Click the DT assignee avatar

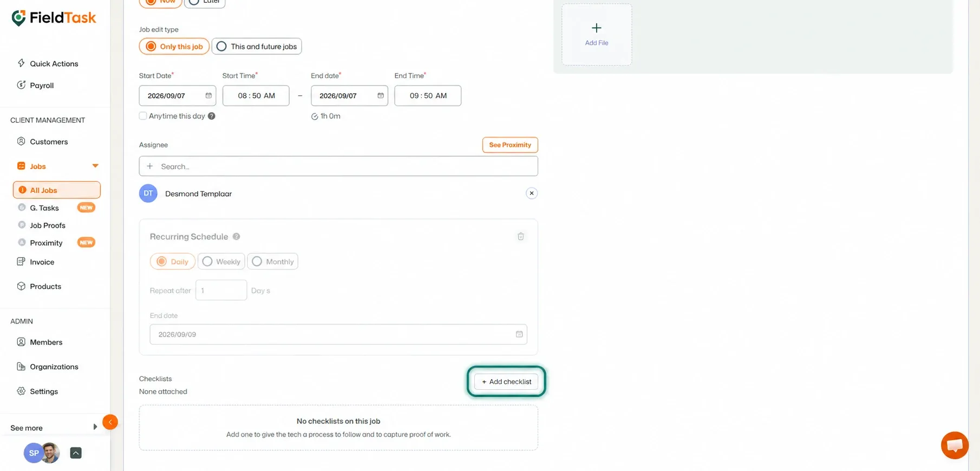coord(148,193)
